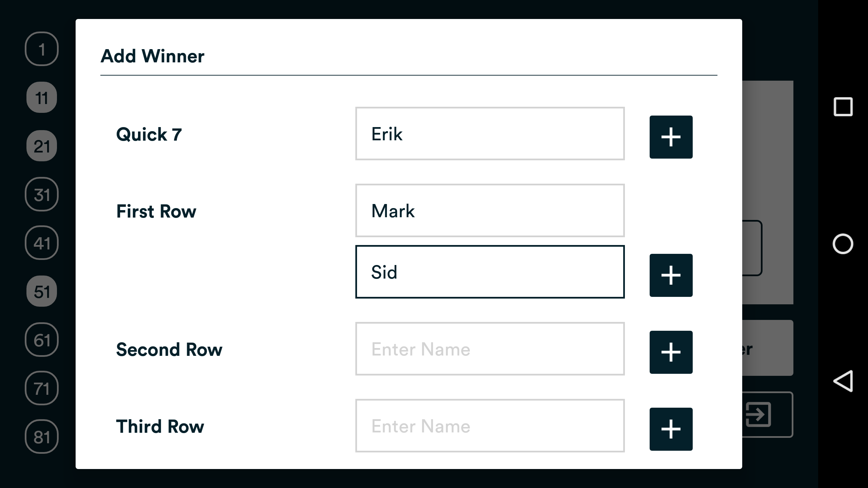Toggle number group 11 in sidebar
Viewport: 868px width, 488px height.
point(41,97)
